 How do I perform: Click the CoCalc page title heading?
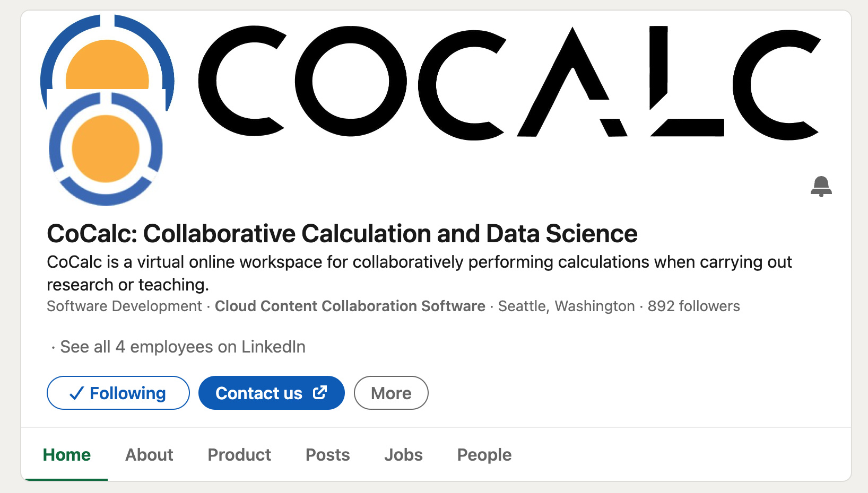point(342,234)
